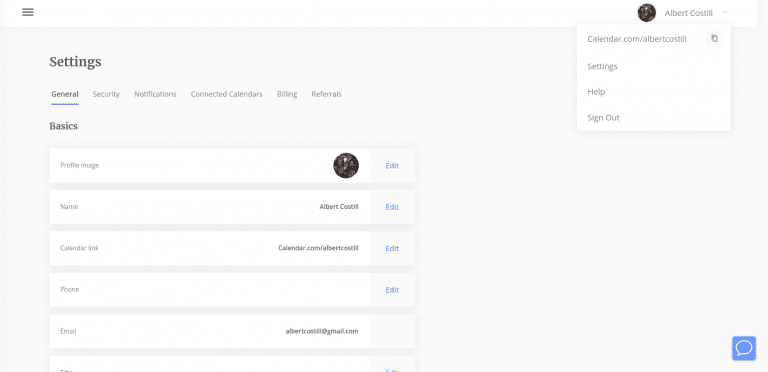Collapse the Albert Costill account dropdown arrow
The image size is (768, 372).
[725, 13]
